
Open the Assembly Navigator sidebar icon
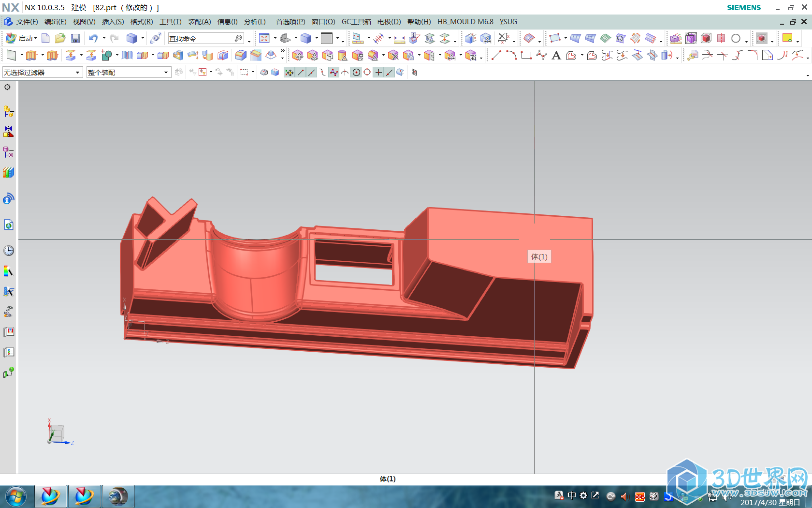click(x=8, y=112)
